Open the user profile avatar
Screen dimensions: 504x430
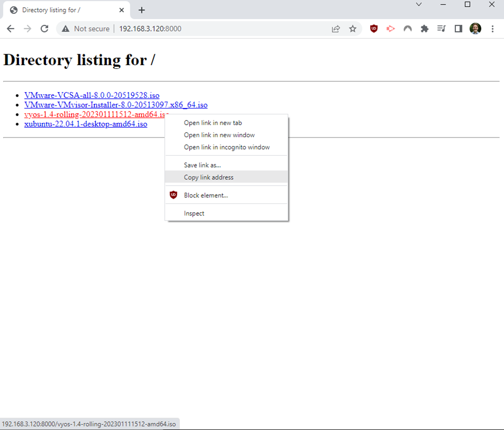(475, 28)
